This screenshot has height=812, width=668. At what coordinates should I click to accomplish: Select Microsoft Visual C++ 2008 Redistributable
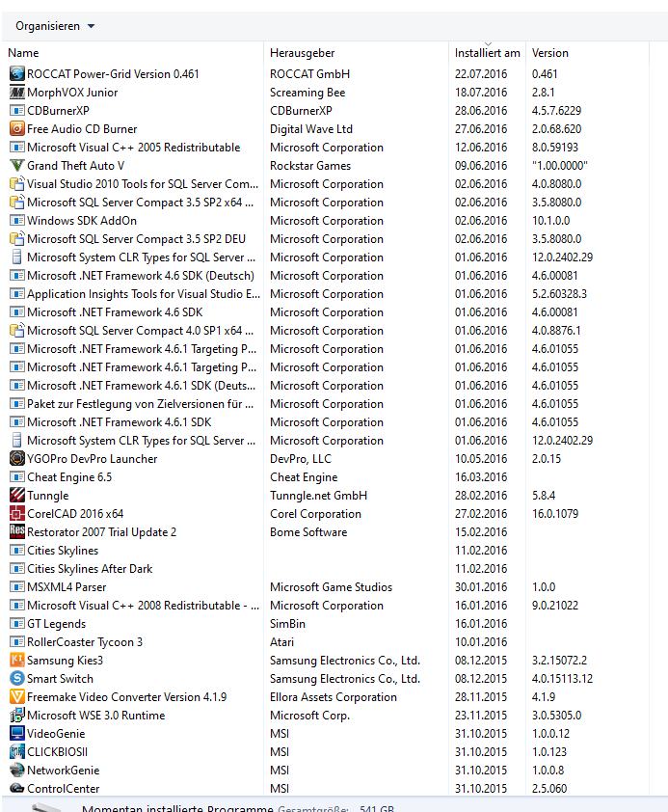[x=144, y=605]
